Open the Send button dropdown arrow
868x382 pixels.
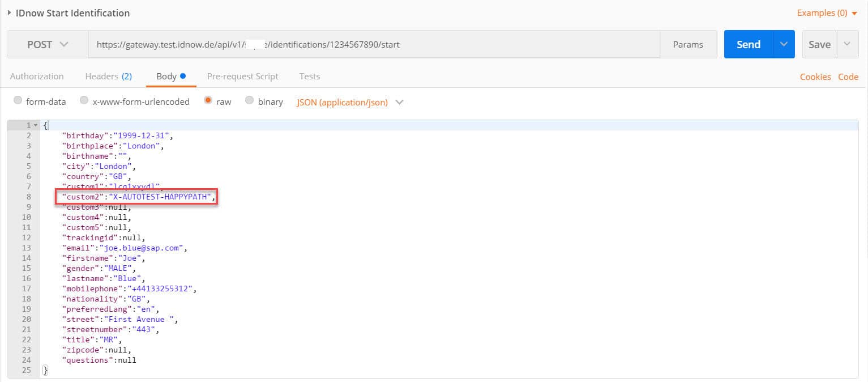click(x=784, y=44)
